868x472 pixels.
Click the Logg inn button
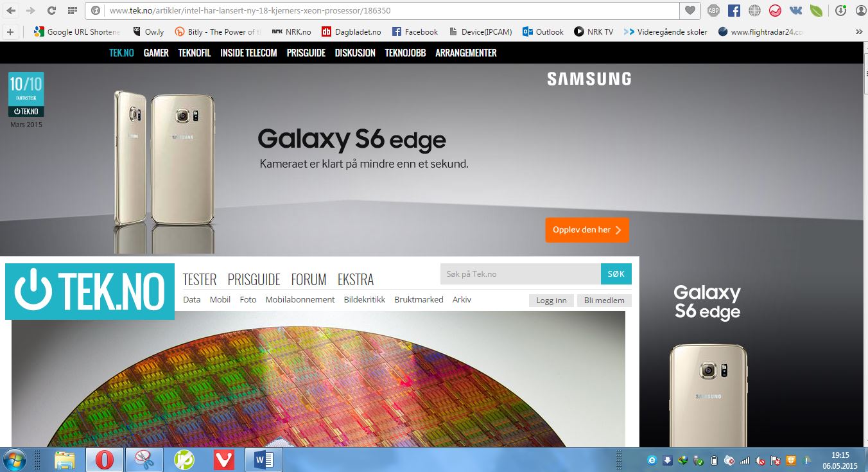pyautogui.click(x=551, y=301)
